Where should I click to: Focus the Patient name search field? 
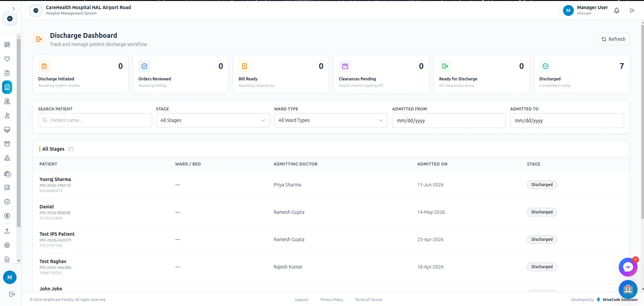(95, 120)
